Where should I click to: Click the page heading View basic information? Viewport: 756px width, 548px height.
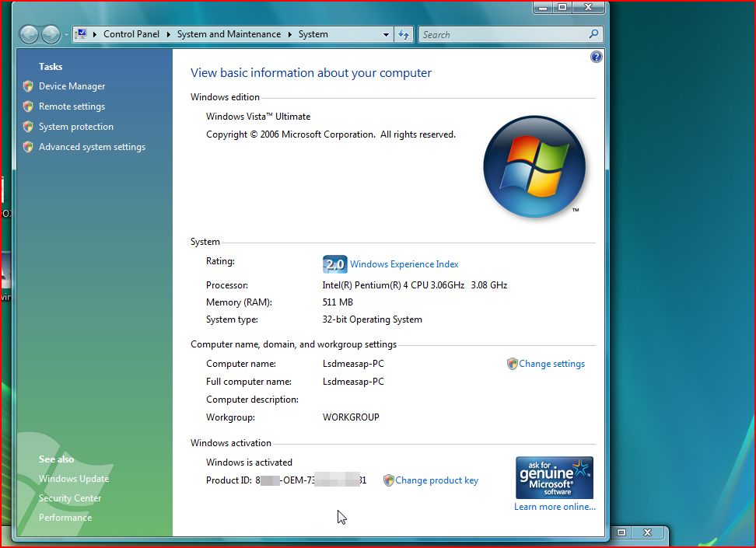click(x=311, y=73)
